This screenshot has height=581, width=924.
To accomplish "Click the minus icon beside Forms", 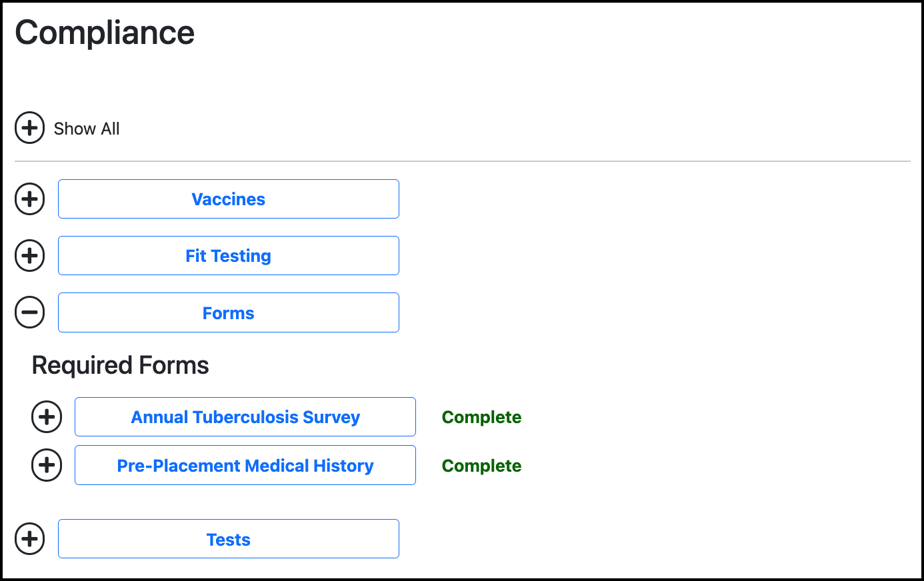I will [x=29, y=312].
